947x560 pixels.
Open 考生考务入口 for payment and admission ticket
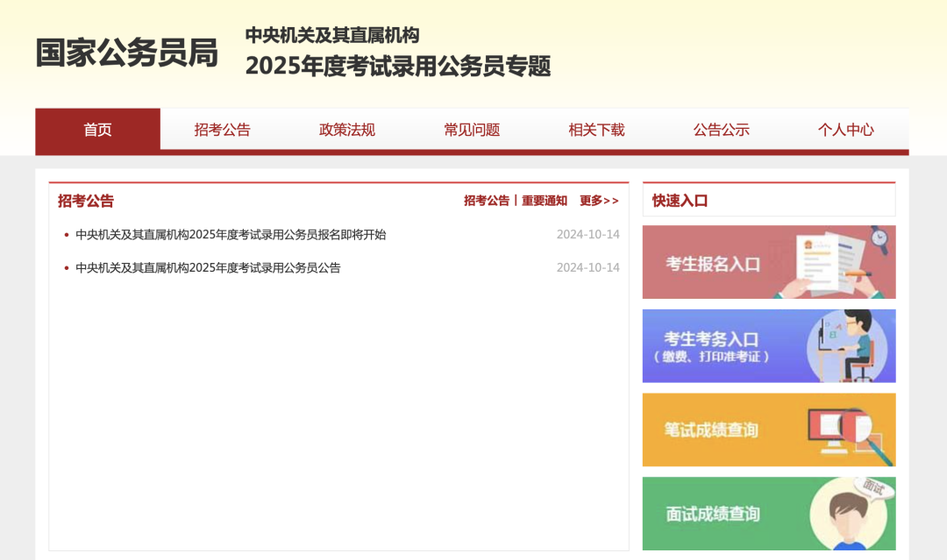(711, 346)
